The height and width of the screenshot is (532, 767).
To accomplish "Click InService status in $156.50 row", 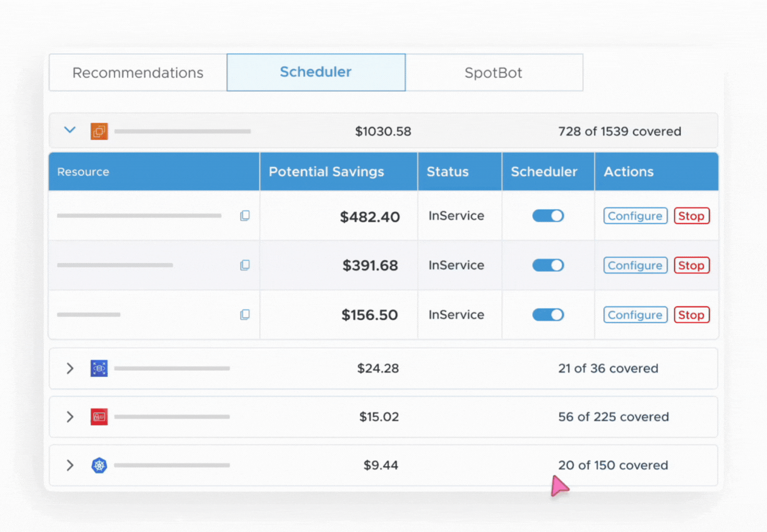I will pyautogui.click(x=457, y=315).
